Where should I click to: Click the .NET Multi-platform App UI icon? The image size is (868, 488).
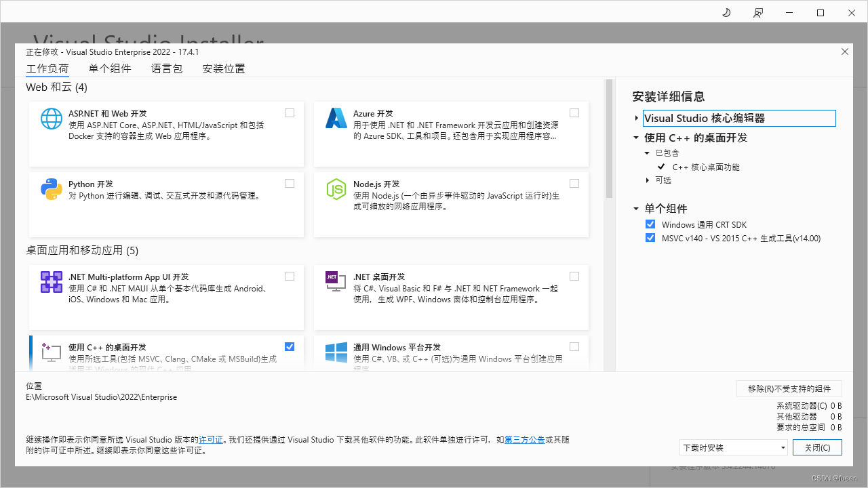click(x=52, y=282)
